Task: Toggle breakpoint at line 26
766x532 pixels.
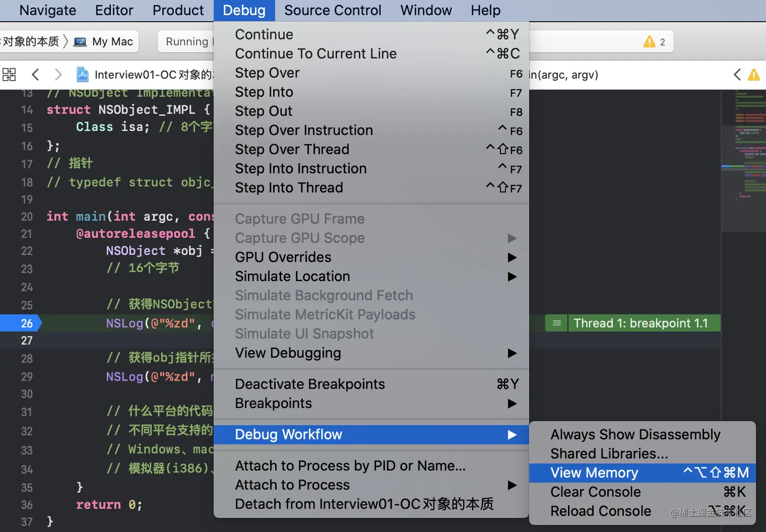Action: (20, 323)
